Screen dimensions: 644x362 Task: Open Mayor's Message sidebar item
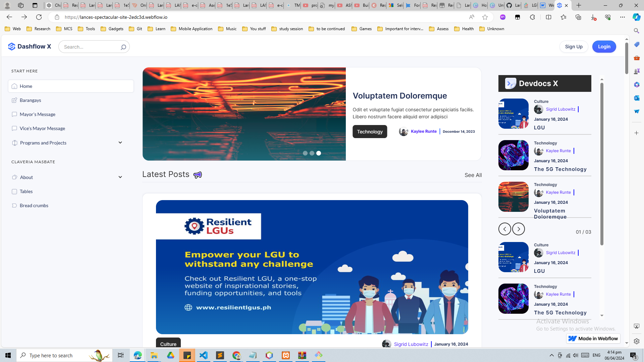(x=37, y=114)
